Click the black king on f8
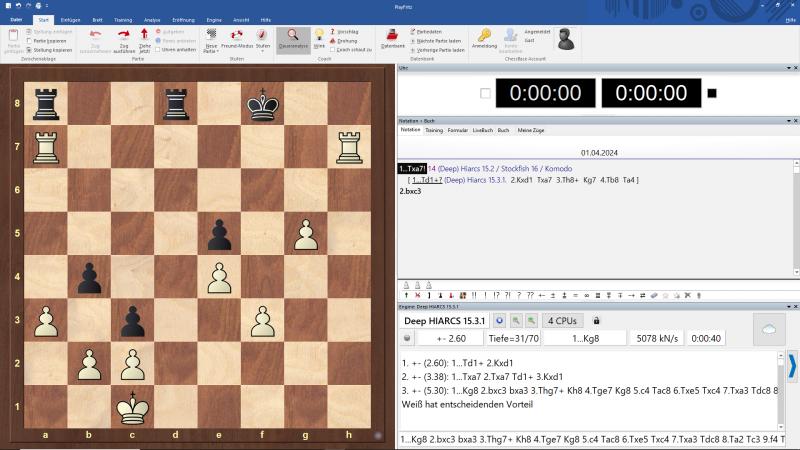The height and width of the screenshot is (450, 800). pos(263,105)
